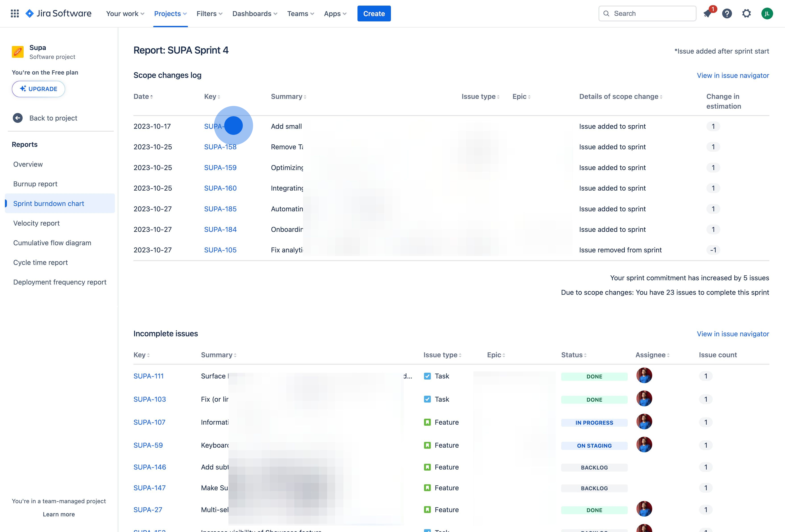Expand the Your work dropdown
The image size is (785, 532).
click(125, 14)
